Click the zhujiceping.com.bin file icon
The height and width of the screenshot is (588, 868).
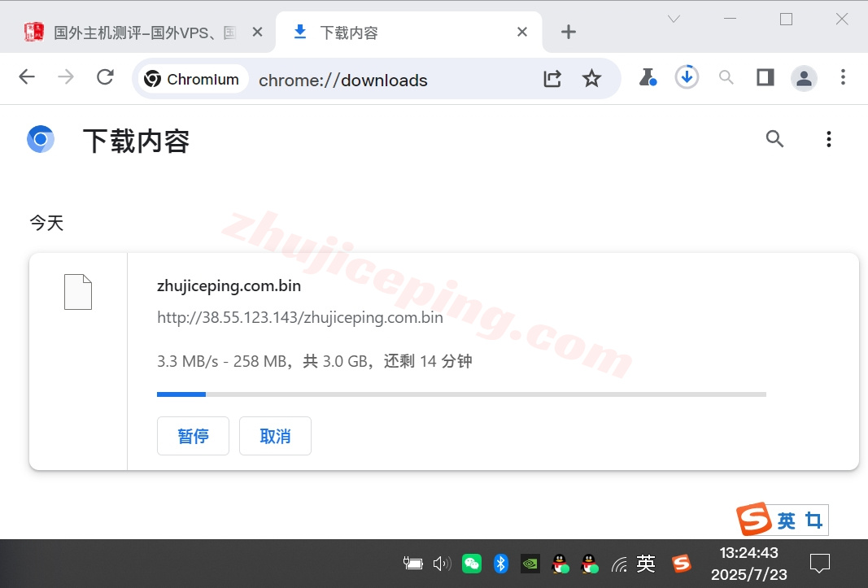tap(78, 292)
